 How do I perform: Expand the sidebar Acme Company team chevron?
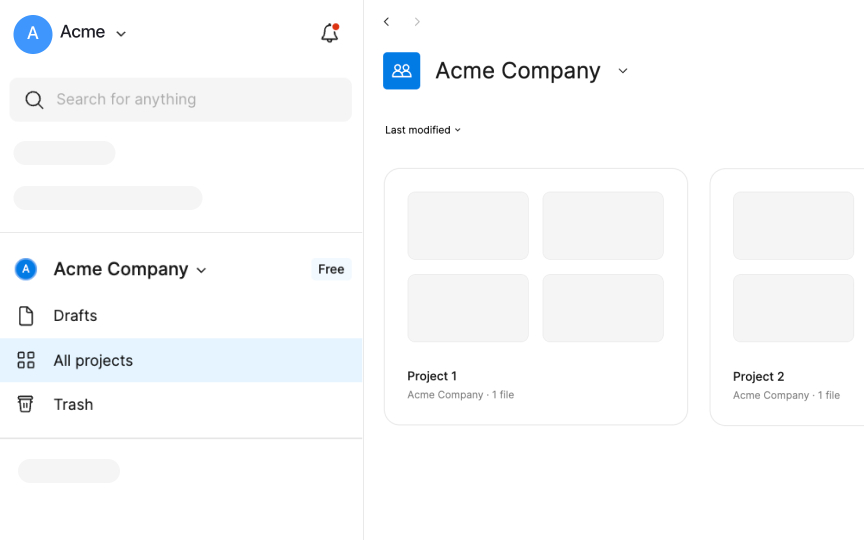[x=202, y=270]
